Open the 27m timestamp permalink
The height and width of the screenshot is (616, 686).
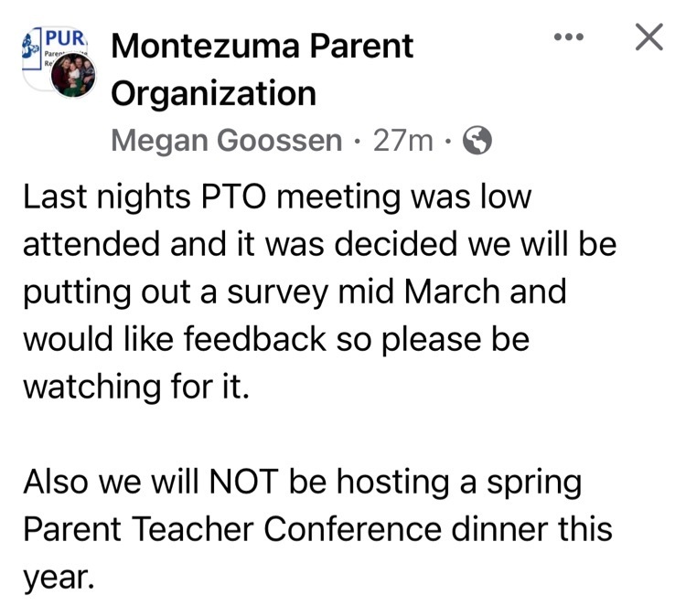coord(403,142)
